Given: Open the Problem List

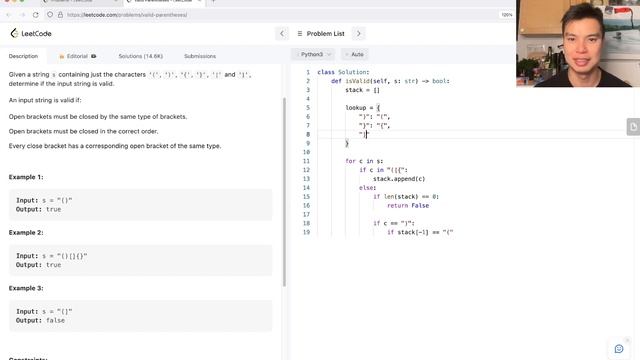Looking at the screenshot, I should [321, 33].
